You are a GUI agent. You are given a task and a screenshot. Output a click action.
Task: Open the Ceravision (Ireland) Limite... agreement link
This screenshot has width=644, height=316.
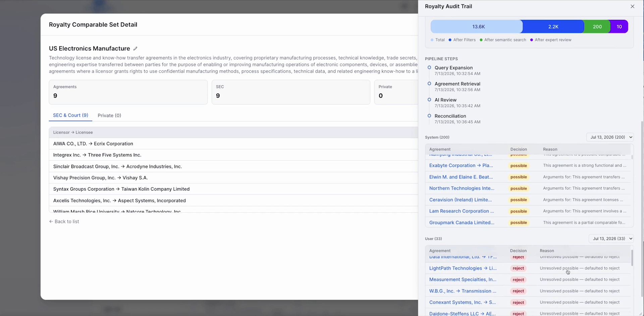pyautogui.click(x=461, y=200)
